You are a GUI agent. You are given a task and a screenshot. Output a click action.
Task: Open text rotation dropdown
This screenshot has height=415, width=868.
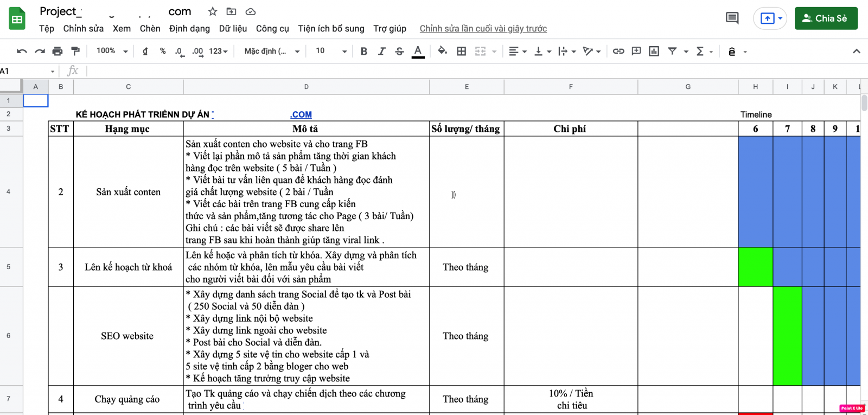592,51
